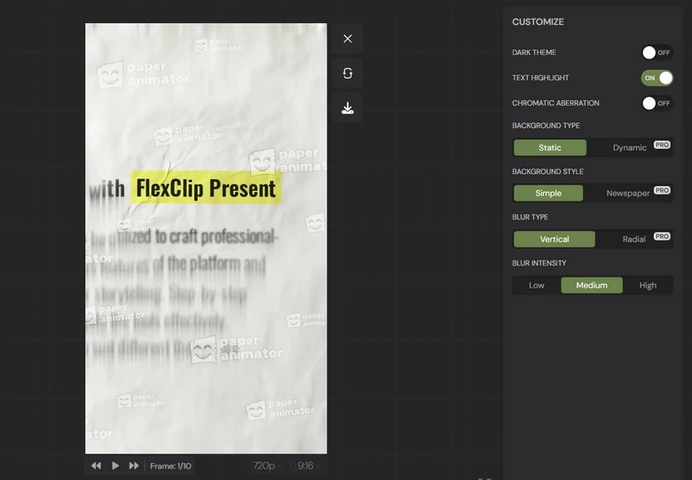692x480 pixels.
Task: Play the animation preview
Action: point(115,466)
